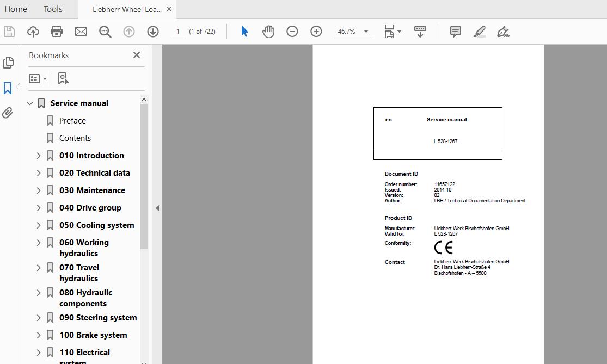Select the Highlight text tool
The image size is (607, 364).
coord(479,32)
